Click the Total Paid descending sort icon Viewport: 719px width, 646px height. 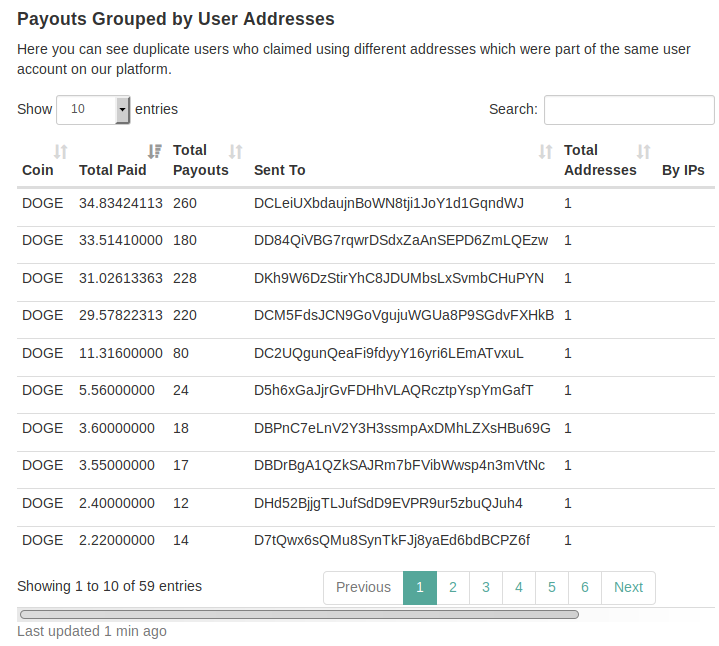155,151
